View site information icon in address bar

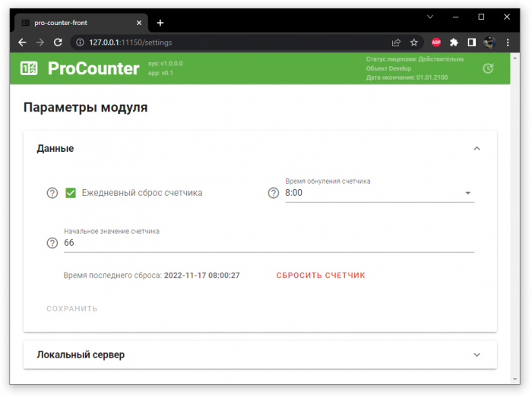(x=80, y=43)
